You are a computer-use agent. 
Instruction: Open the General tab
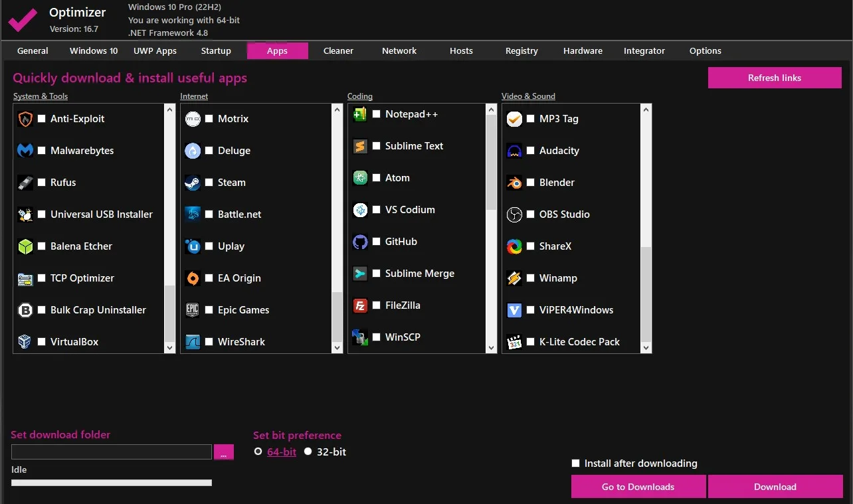33,51
